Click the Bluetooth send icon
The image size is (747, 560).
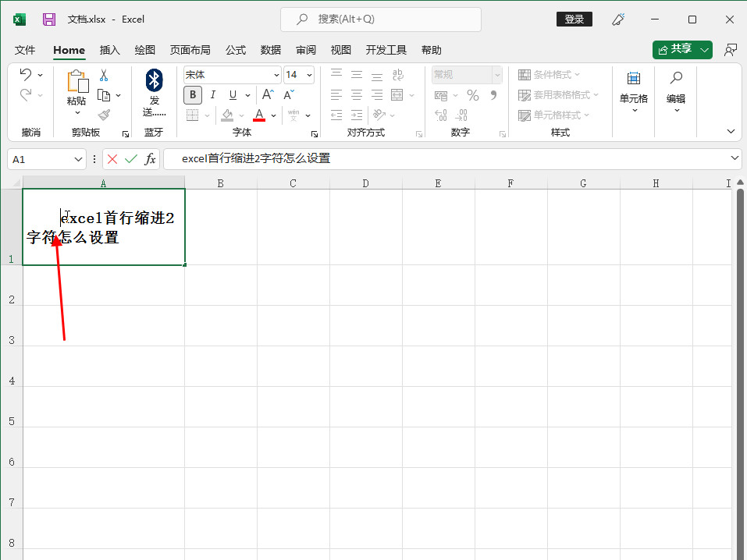point(154,80)
